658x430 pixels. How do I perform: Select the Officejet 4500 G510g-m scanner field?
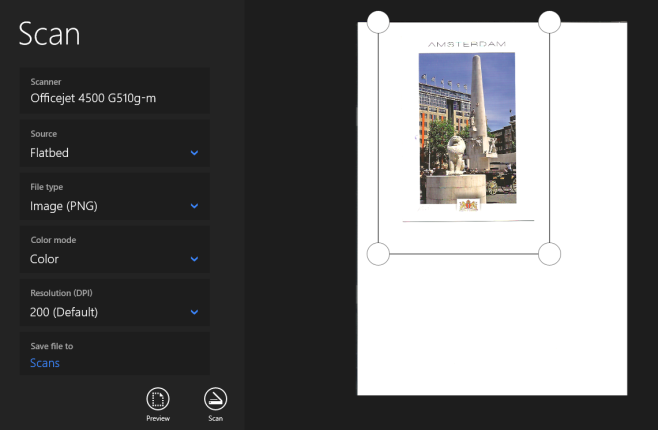(114, 90)
